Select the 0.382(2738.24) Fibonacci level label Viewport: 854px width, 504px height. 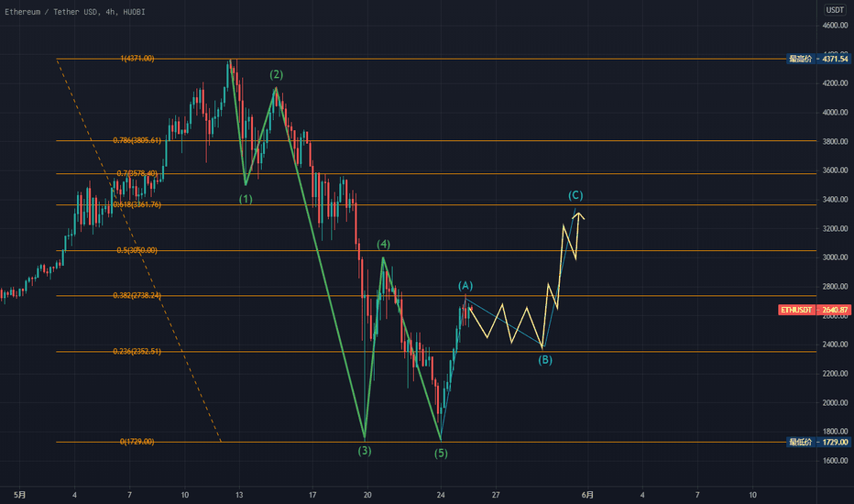(137, 296)
